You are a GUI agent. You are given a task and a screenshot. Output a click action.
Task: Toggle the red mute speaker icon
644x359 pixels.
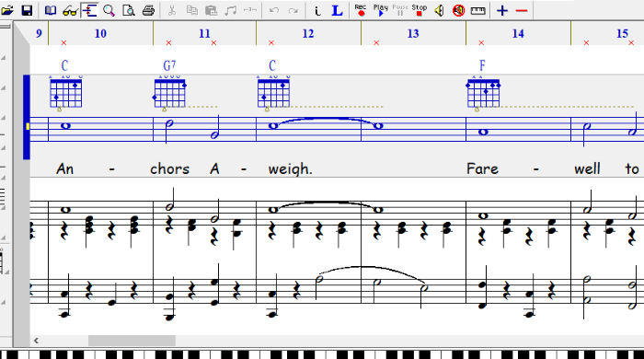click(x=459, y=11)
